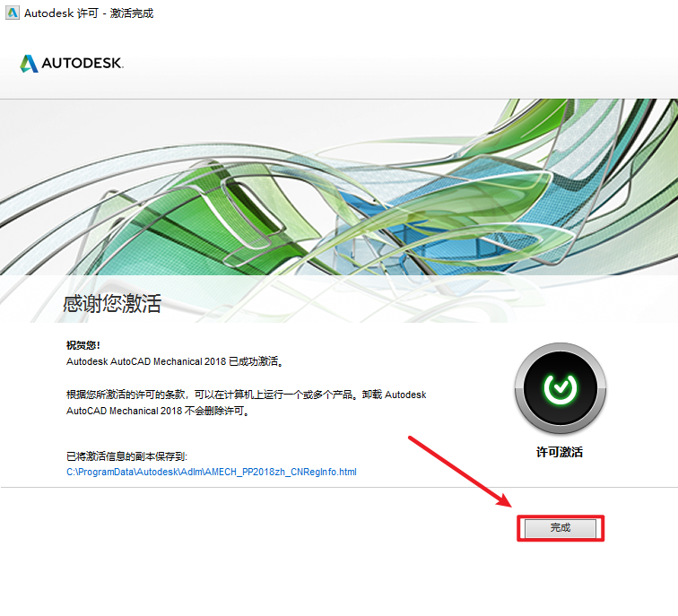This screenshot has width=678, height=616.
Task: Click the green checkmark activation icon
Action: (561, 387)
